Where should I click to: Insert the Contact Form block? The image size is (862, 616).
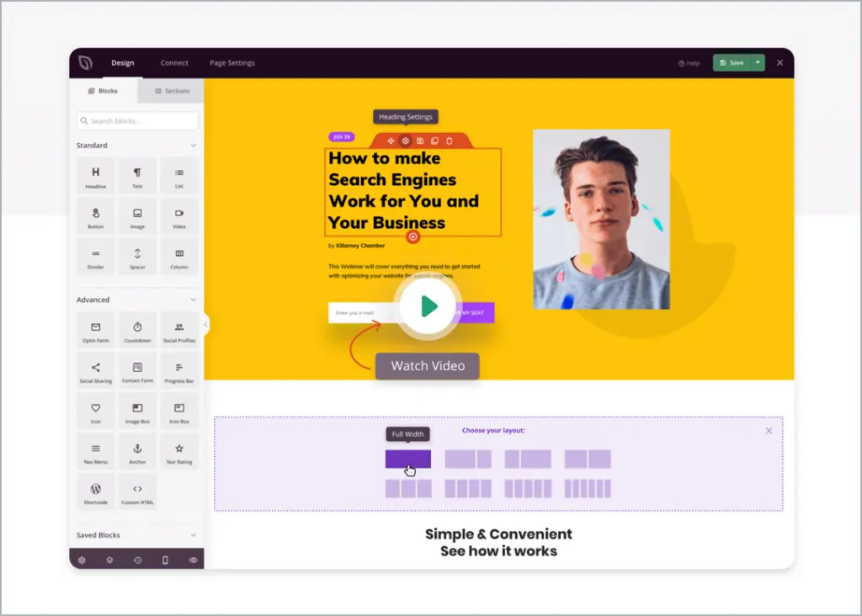point(137,371)
